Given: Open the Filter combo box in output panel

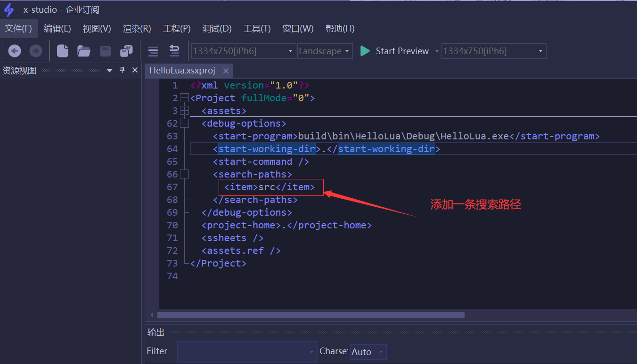Looking at the screenshot, I should click(247, 352).
